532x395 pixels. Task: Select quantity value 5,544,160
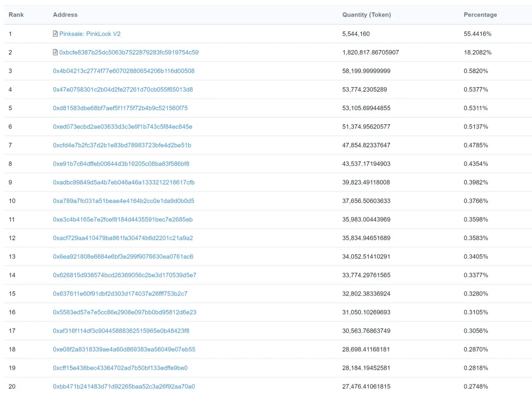click(356, 34)
